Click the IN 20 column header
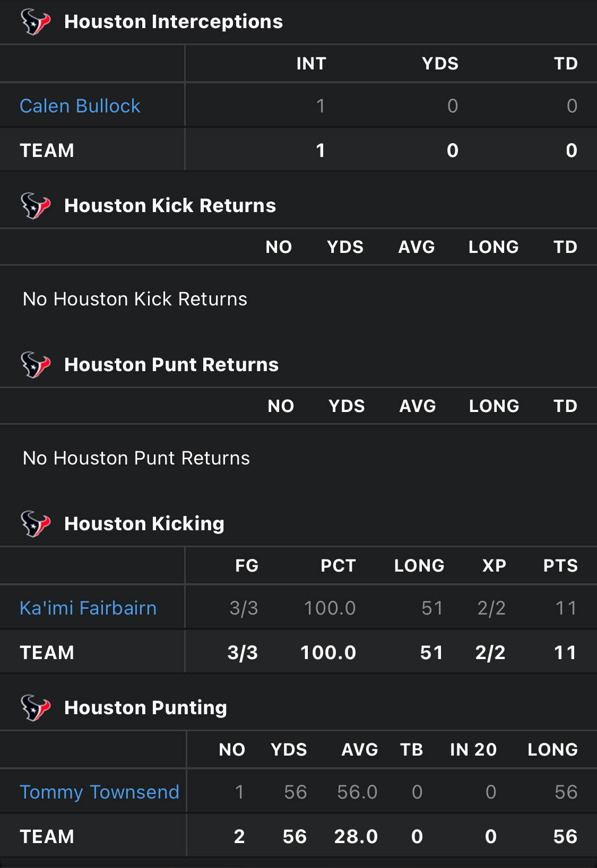Viewport: 597px width, 868px height. coord(473,750)
